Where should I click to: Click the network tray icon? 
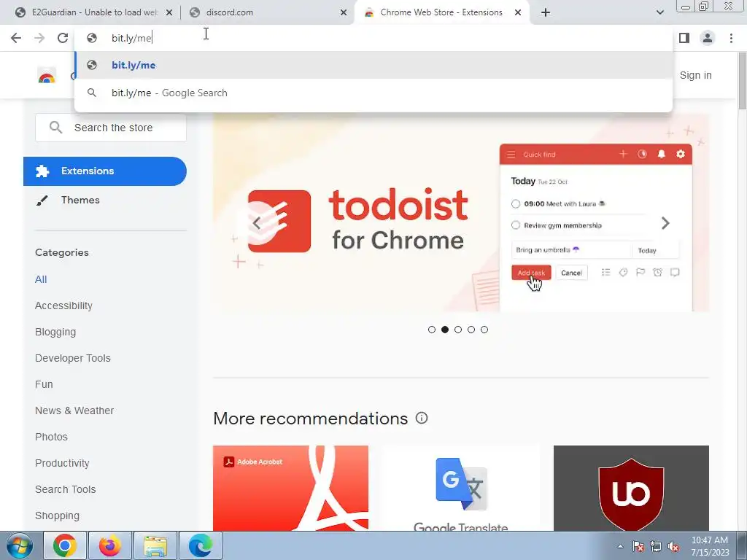656,546
